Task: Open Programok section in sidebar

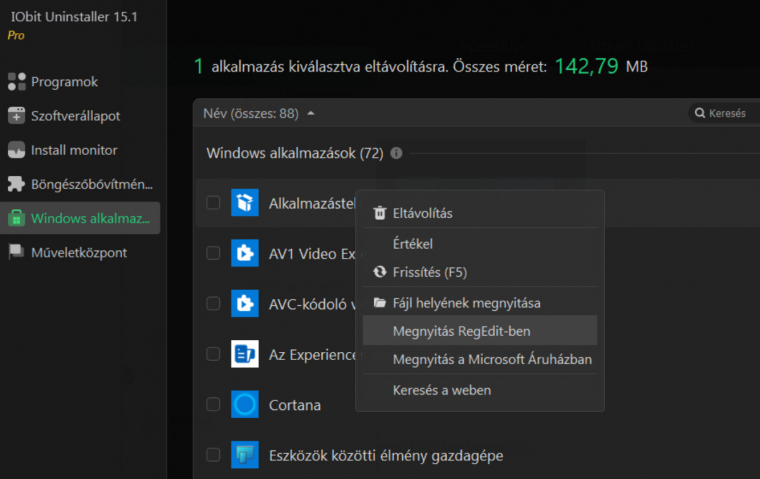Action: [64, 82]
